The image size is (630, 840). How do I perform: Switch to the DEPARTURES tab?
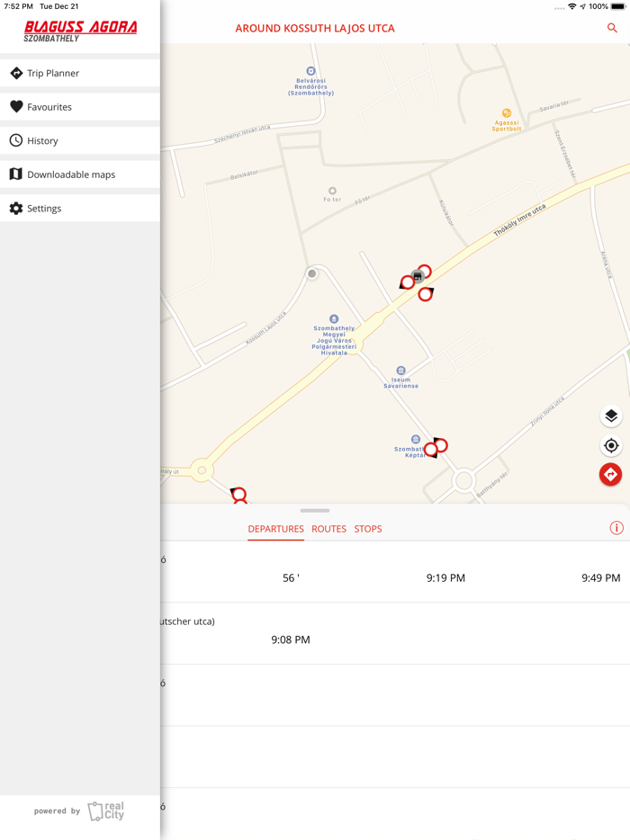pyautogui.click(x=275, y=529)
